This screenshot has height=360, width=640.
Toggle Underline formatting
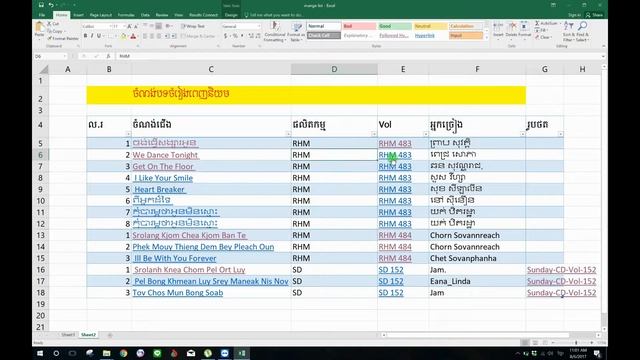(x=98, y=36)
